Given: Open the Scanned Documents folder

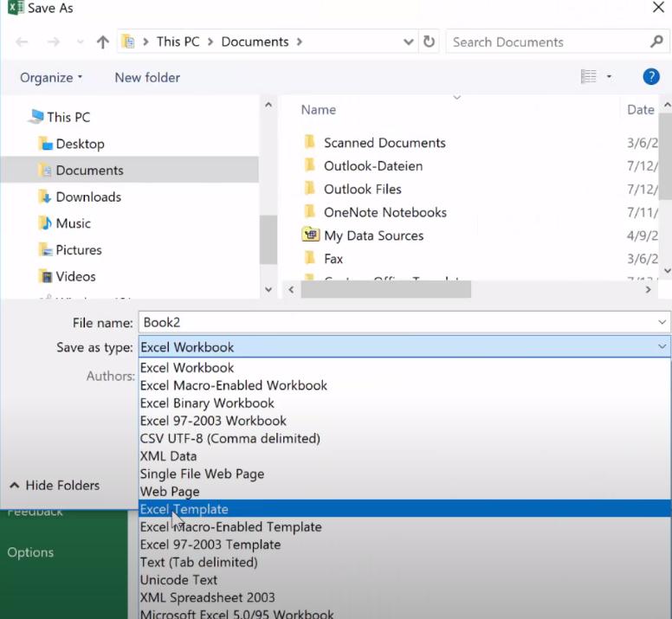Looking at the screenshot, I should [x=384, y=143].
